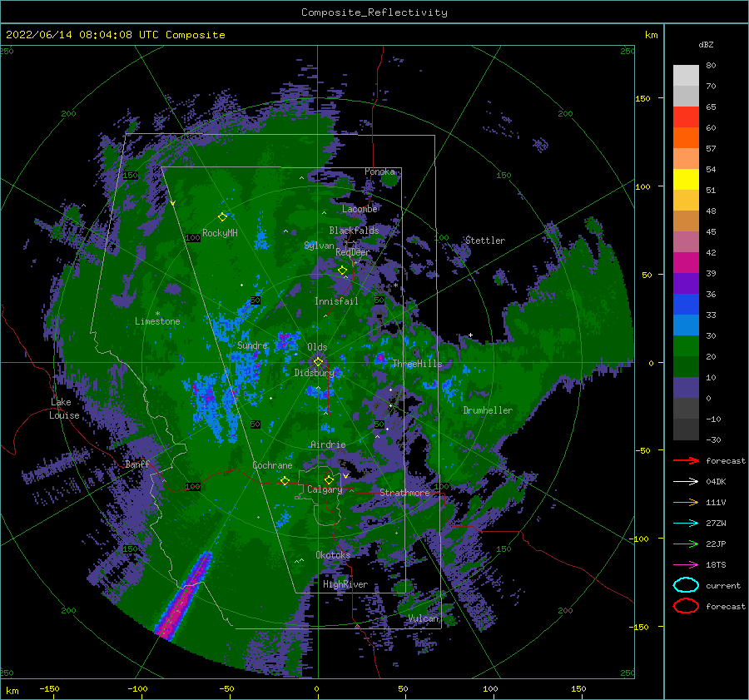
Task: Click the Composite_Reflectivity title text
Action: [374, 12]
